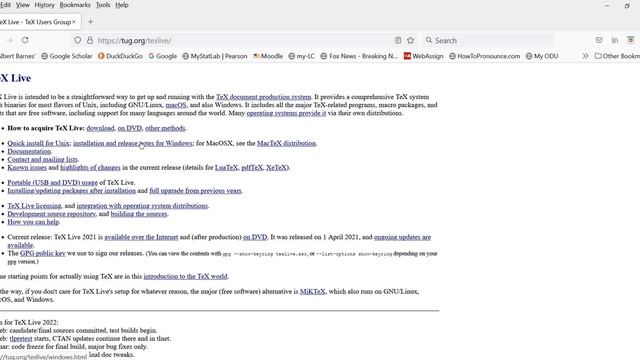Open Installing/updating packages after installation link
640x360 pixels.
pyautogui.click(x=71, y=191)
